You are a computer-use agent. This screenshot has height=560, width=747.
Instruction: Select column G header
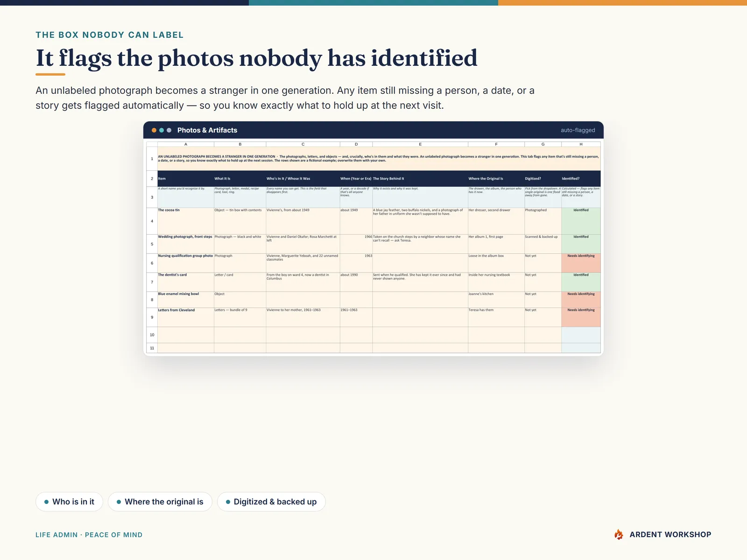[x=543, y=144]
